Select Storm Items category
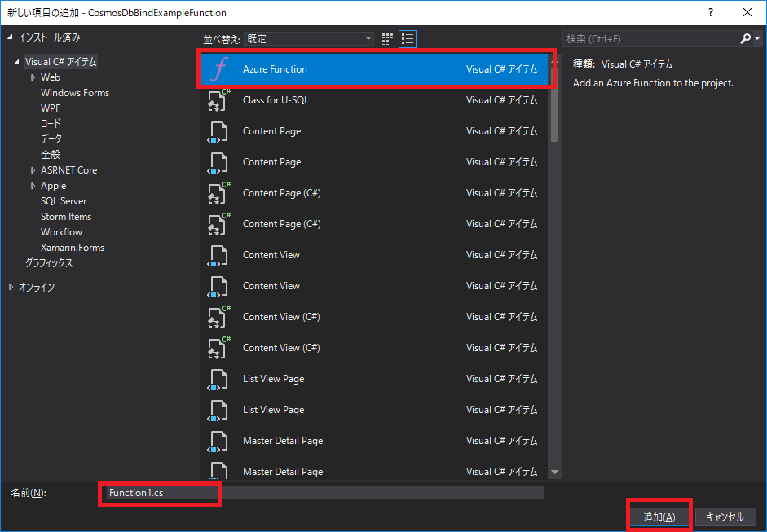 tap(66, 217)
